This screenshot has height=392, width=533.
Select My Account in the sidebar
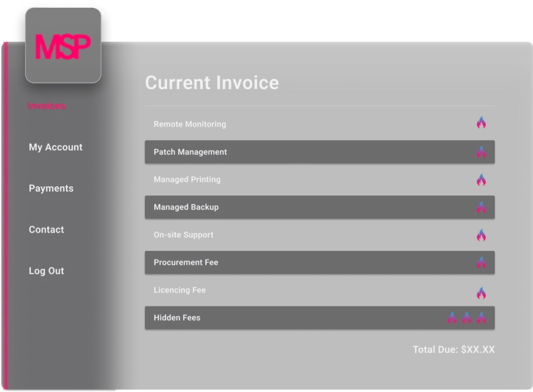pyautogui.click(x=55, y=147)
